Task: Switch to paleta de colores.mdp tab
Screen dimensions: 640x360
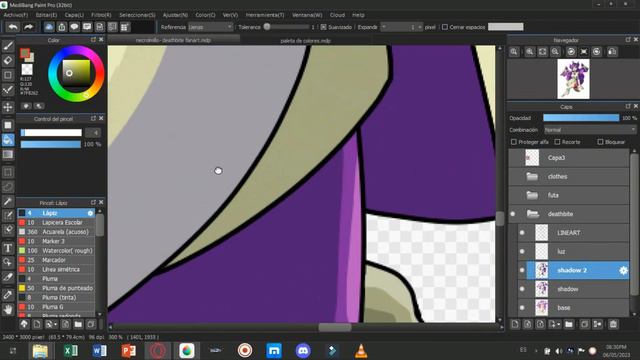Action: pos(306,41)
